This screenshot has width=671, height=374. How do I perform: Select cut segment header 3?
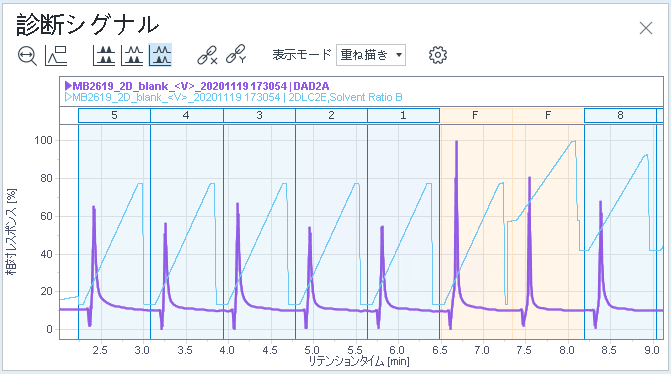(x=259, y=116)
